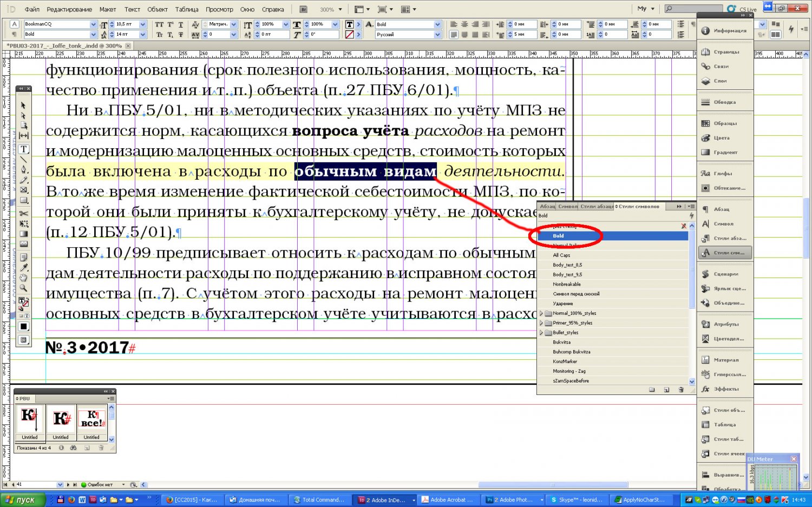
Task: Toggle All Caps (TT) formatting
Action: pyautogui.click(x=159, y=24)
